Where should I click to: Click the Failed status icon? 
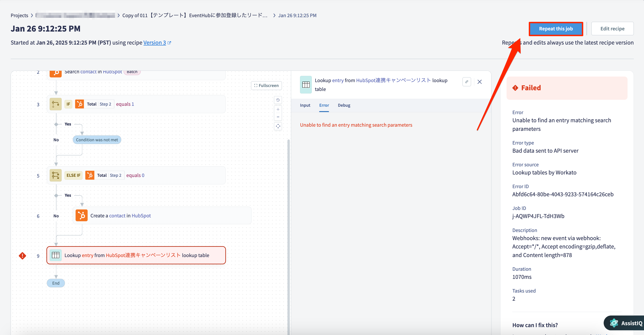(x=515, y=88)
